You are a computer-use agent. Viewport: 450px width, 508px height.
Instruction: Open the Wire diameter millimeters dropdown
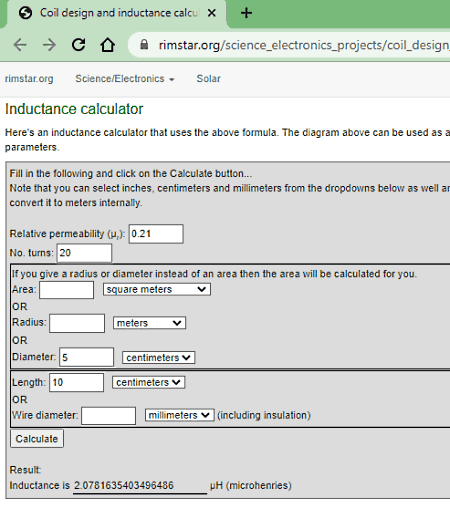(179, 415)
